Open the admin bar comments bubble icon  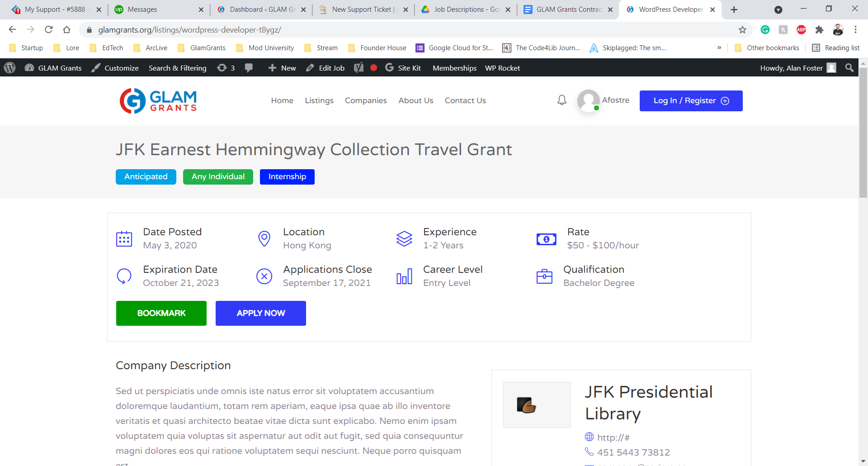[x=249, y=68]
